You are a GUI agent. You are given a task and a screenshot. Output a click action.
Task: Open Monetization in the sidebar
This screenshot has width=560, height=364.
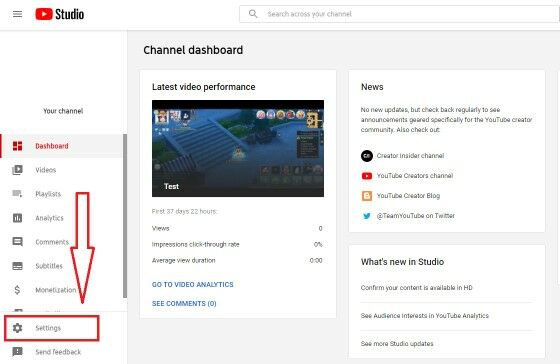point(56,290)
